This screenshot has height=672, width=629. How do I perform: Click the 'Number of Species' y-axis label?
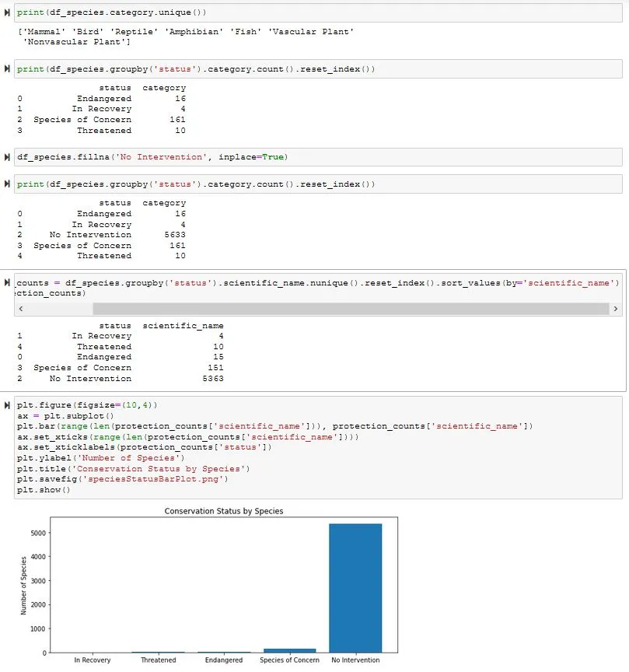23,586
